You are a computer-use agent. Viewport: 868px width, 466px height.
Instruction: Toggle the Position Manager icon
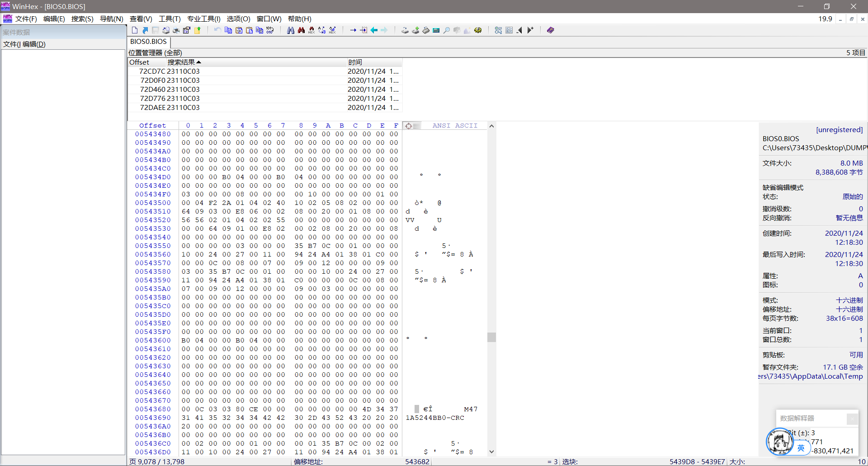(498, 30)
